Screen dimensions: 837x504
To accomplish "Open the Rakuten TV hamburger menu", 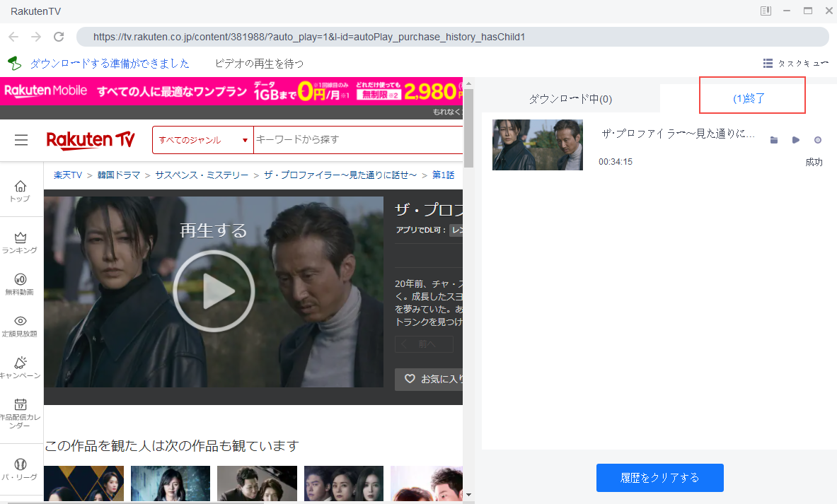I will pyautogui.click(x=21, y=140).
